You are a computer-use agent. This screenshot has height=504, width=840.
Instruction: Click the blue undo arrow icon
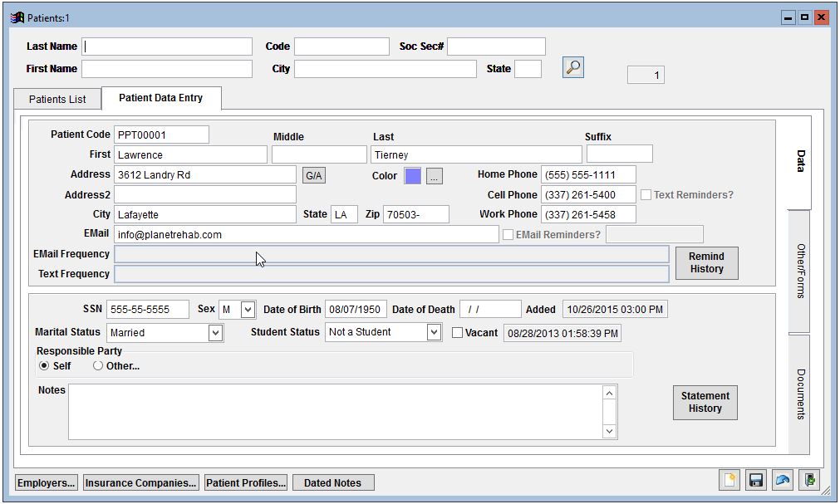[782, 481]
